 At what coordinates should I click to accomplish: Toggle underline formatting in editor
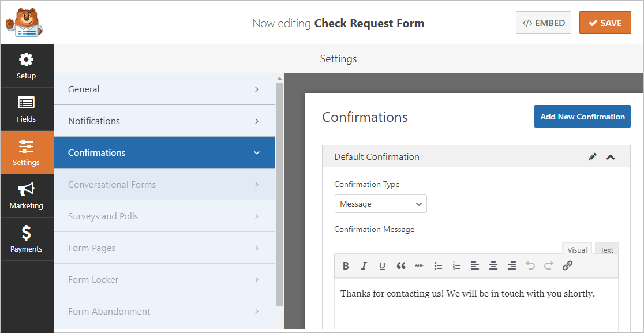pyautogui.click(x=382, y=265)
